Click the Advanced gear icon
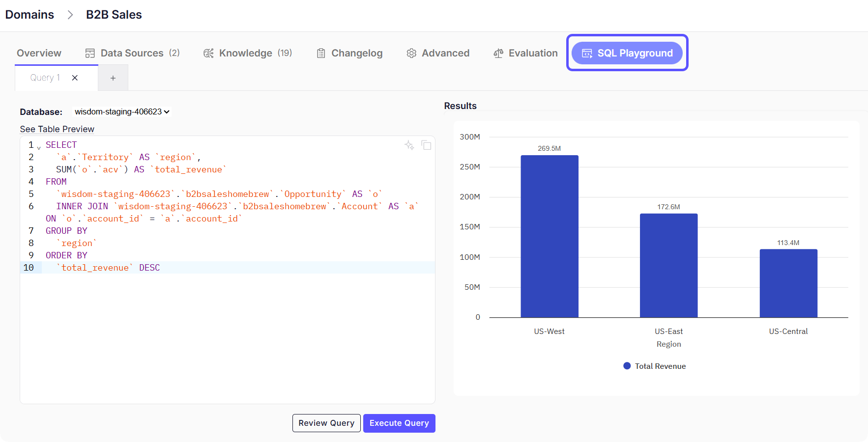Screen dimensions: 868x442 (411, 53)
